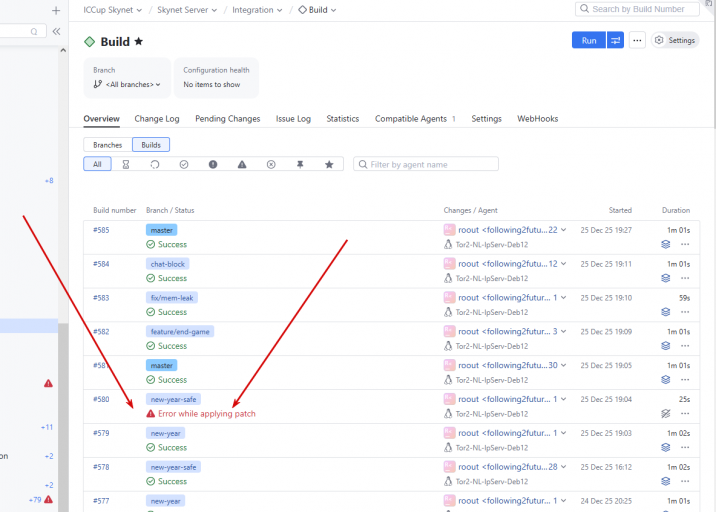The image size is (716, 512).
Task: Open artifacts icon for build #579
Action: [666, 448]
